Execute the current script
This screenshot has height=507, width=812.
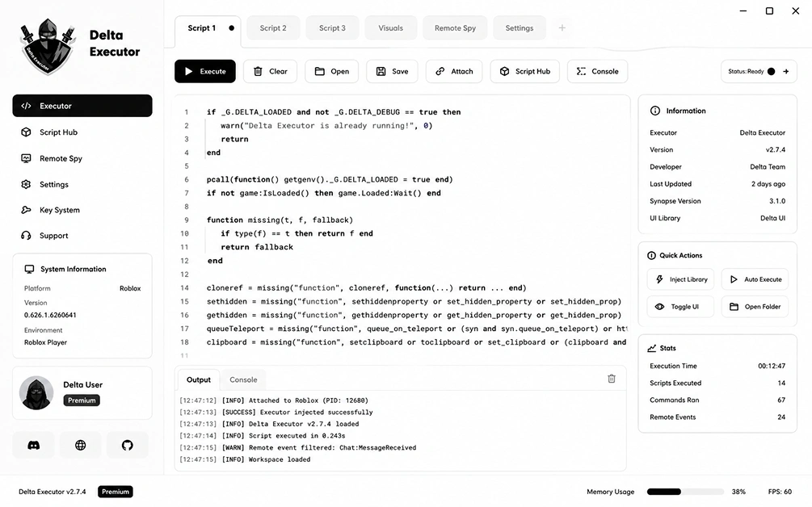(x=205, y=71)
